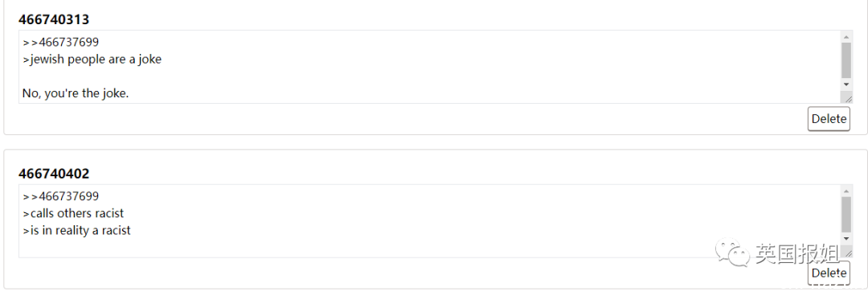The width and height of the screenshot is (868, 292).
Task: Place cursor on '>calls others racist' line
Action: 73,213
